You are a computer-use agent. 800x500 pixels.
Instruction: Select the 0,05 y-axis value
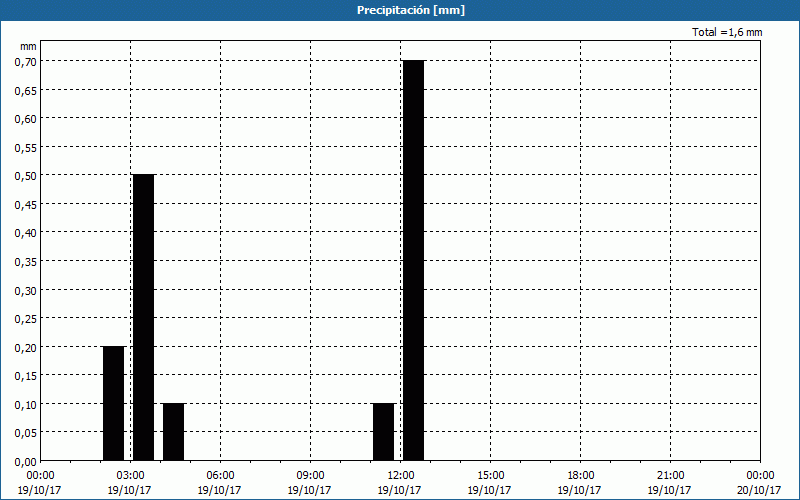pos(26,433)
